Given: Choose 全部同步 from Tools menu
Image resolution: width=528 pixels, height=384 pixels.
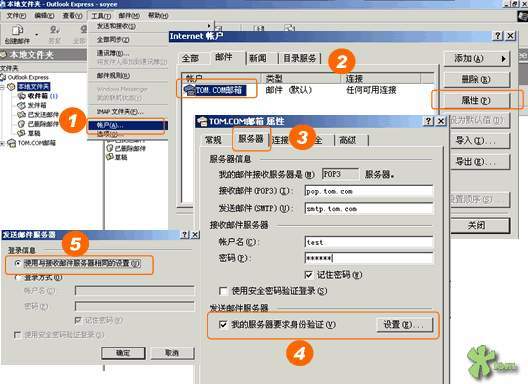Looking at the screenshot, I should [x=113, y=39].
